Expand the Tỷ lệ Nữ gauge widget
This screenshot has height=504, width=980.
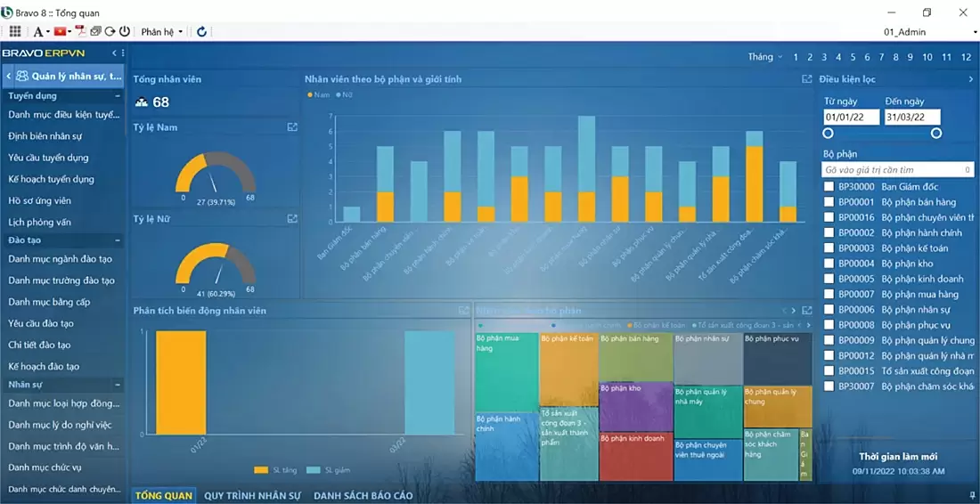click(x=292, y=218)
